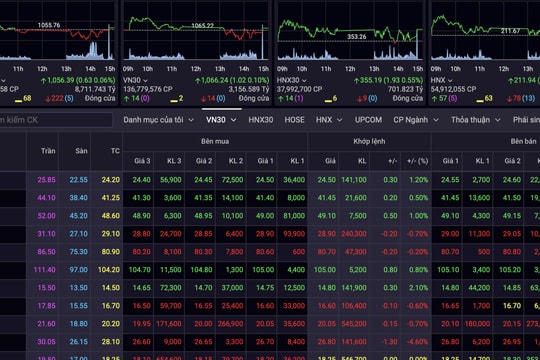The image size is (540, 360).
Task: Click the Trần column header
Action: click(48, 151)
